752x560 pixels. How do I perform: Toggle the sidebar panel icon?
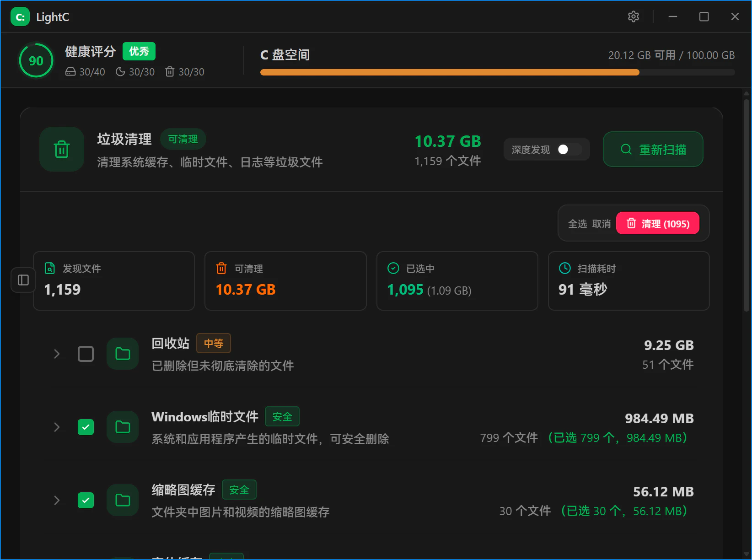23,280
